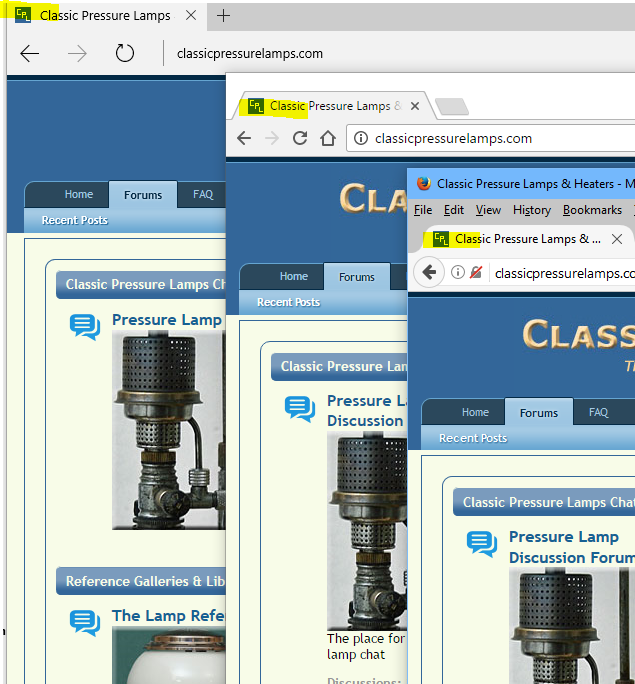The image size is (635, 684).
Task: Select the FAQ tab in the Edge page
Action: pos(203,195)
